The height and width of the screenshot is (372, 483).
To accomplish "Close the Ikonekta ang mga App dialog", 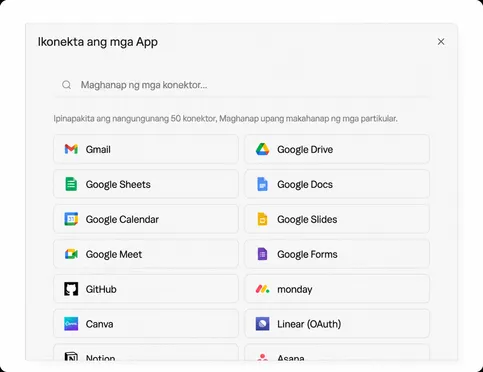I will coord(441,42).
